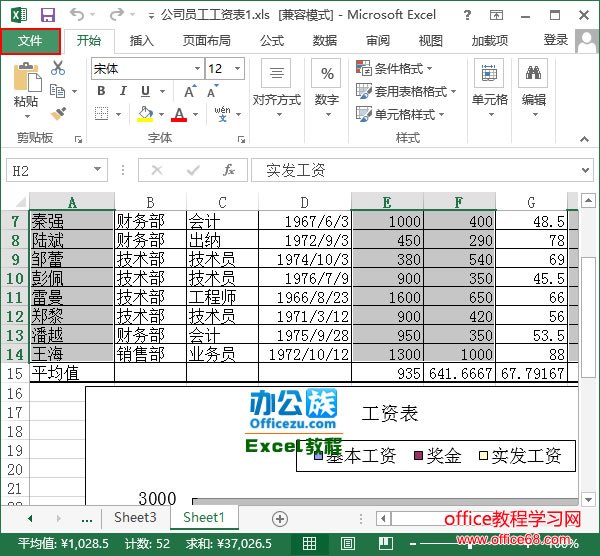This screenshot has width=600, height=556.
Task: Toggle Italic formatting
Action: pyautogui.click(x=123, y=91)
